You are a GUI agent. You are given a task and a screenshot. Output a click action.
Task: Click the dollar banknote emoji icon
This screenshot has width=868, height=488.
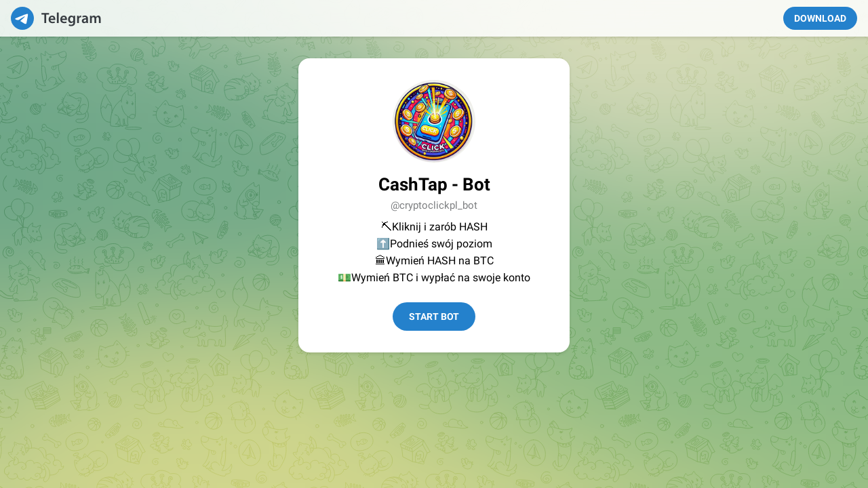click(344, 277)
